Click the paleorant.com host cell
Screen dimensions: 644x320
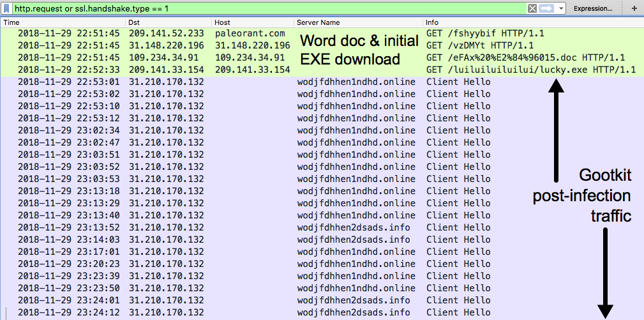coord(250,34)
